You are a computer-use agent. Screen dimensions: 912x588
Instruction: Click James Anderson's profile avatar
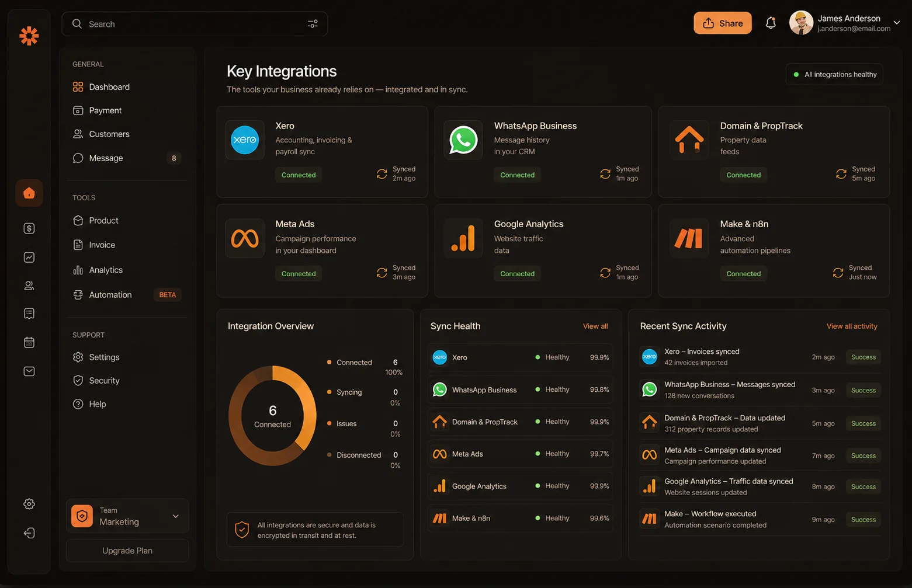pyautogui.click(x=801, y=23)
